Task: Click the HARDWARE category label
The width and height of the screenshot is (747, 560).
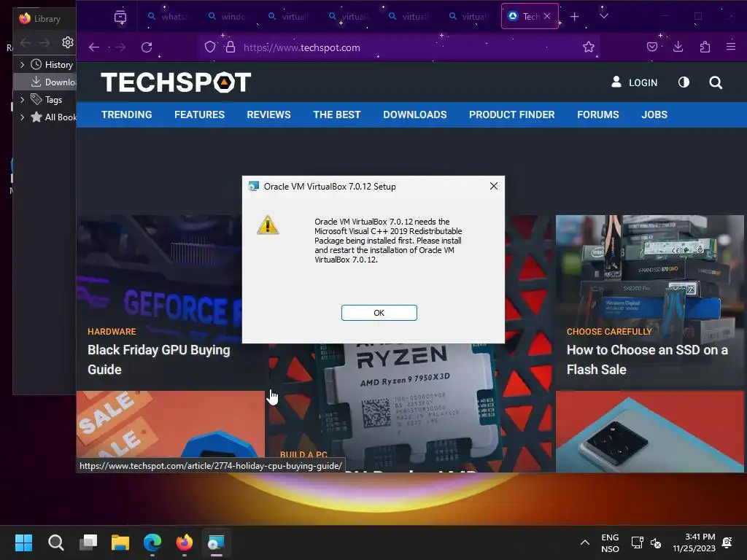Action: pos(112,332)
